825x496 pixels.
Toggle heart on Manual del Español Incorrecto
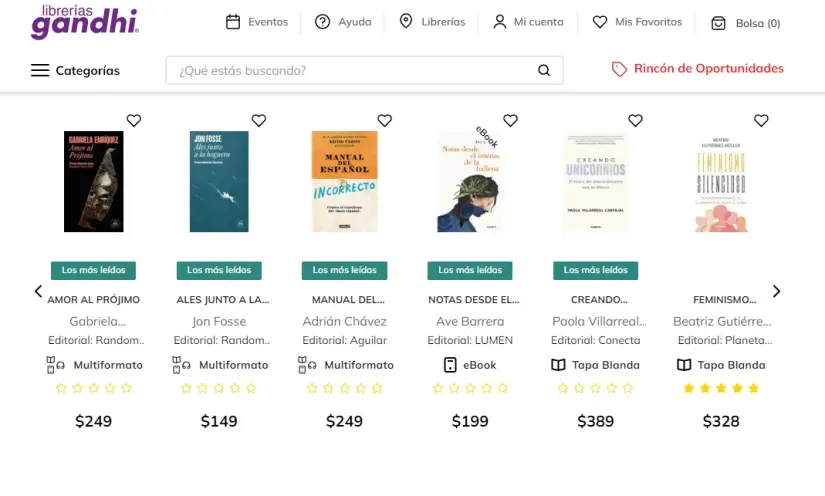pyautogui.click(x=384, y=121)
